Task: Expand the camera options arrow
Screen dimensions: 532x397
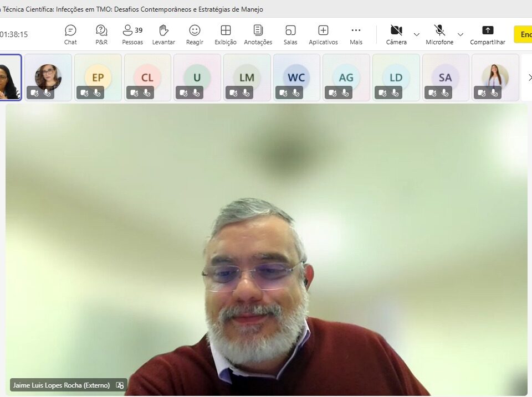Action: (417, 34)
